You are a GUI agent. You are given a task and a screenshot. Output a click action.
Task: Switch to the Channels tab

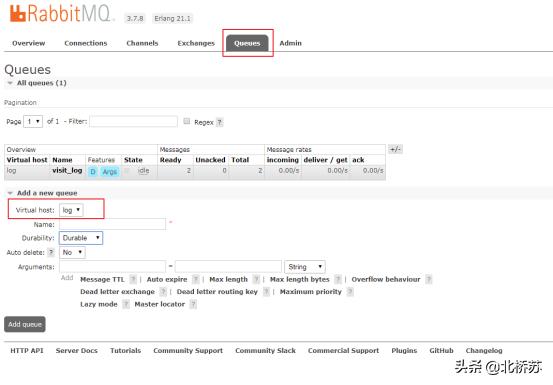[142, 43]
